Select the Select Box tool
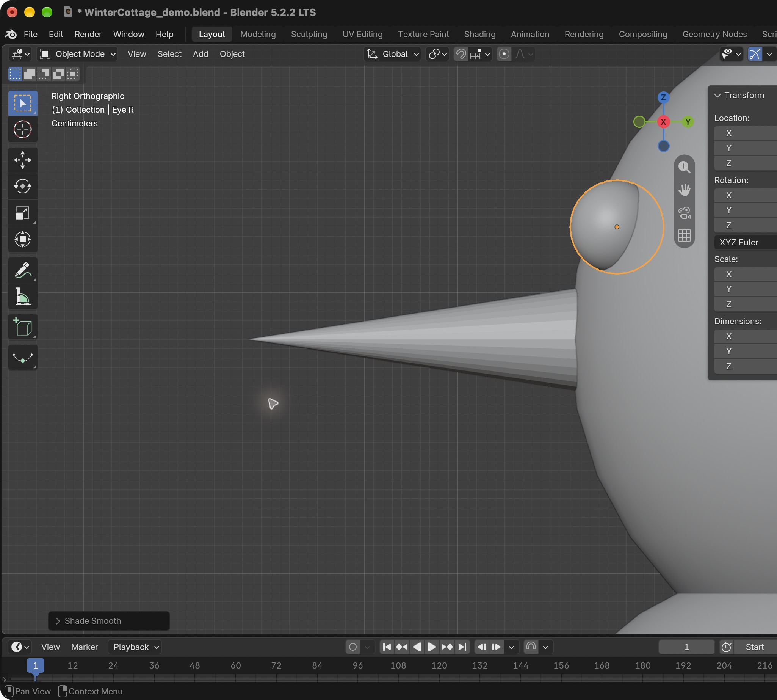This screenshot has height=700, width=777. point(23,103)
